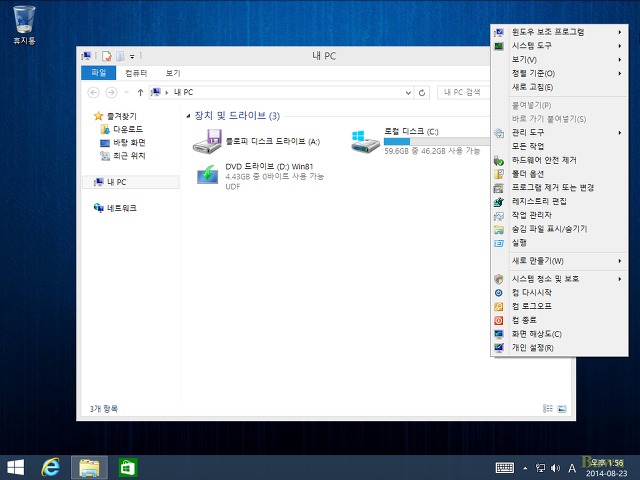Click the Refresh button in address bar
This screenshot has width=640, height=480.
coord(422,93)
